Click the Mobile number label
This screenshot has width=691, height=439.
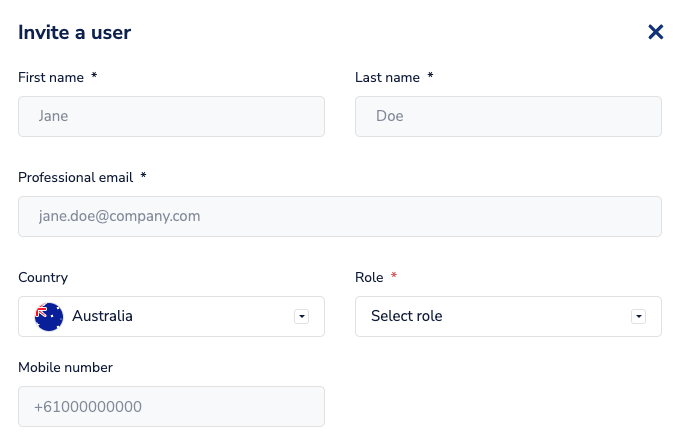point(65,367)
